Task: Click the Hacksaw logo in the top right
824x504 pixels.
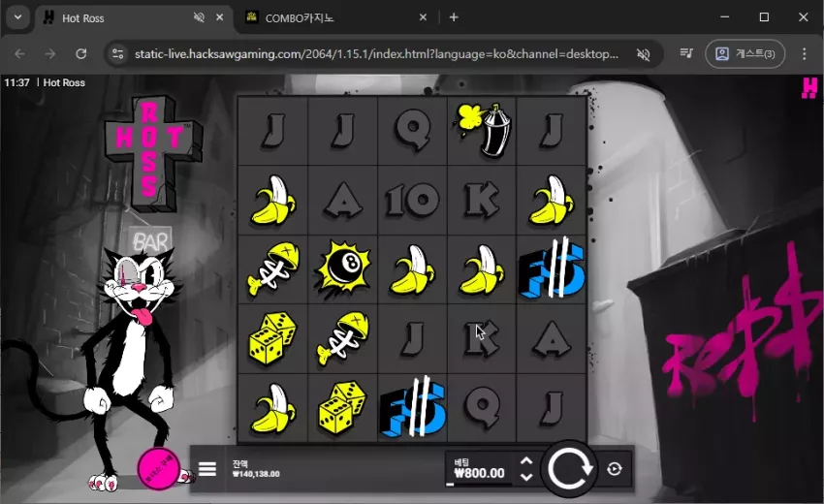Action: click(x=809, y=88)
